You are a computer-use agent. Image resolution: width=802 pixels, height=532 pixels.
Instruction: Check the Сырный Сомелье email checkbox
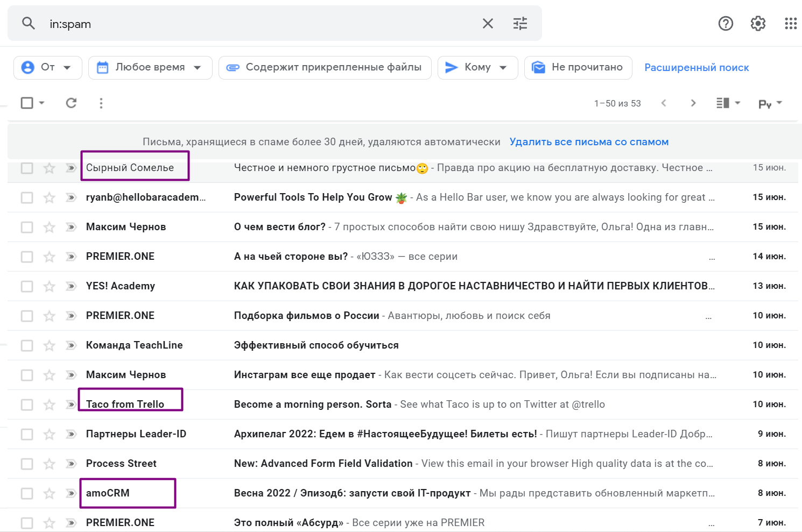27,168
